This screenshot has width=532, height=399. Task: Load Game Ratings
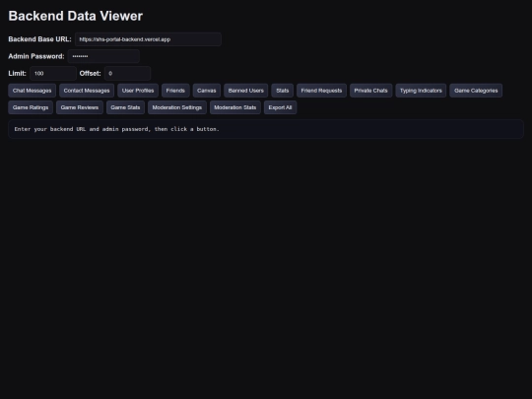31,107
